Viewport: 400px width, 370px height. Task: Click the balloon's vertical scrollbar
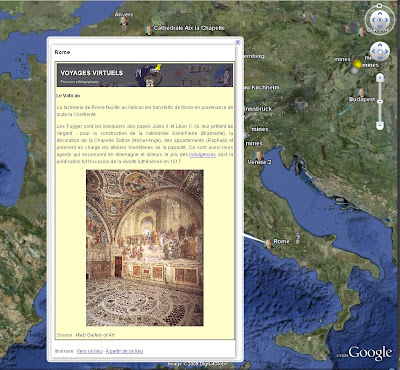click(237, 200)
